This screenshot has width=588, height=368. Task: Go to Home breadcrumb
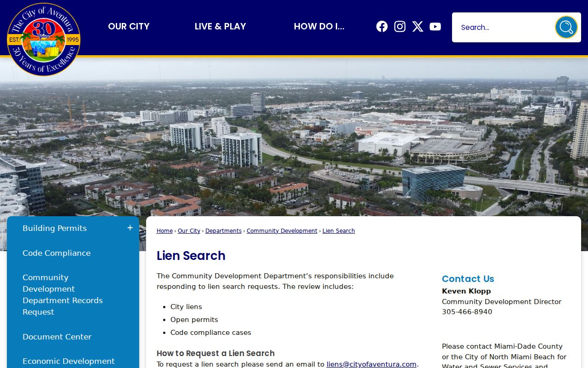tap(164, 231)
